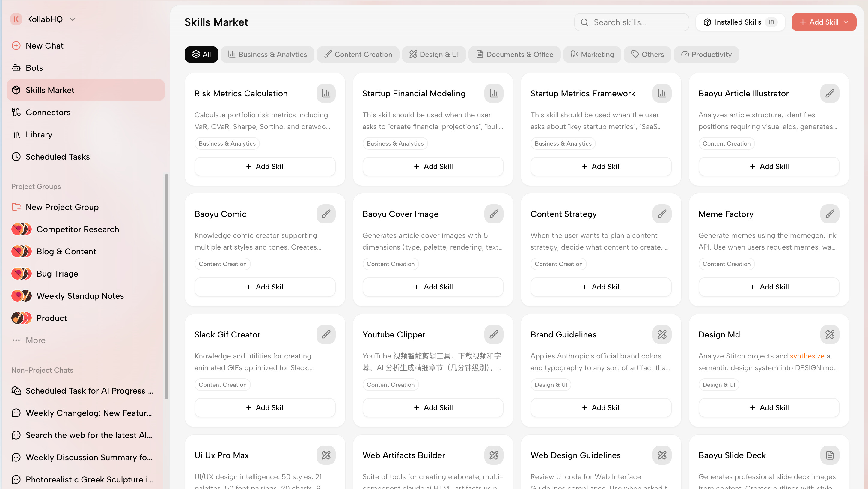
Task: Open the orange Add Skill dropdown menu
Action: (846, 22)
